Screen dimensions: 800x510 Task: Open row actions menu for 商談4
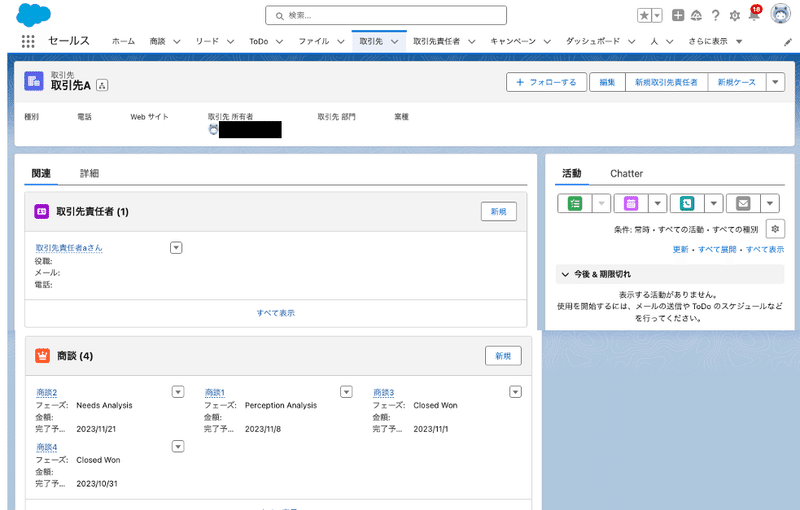178,446
